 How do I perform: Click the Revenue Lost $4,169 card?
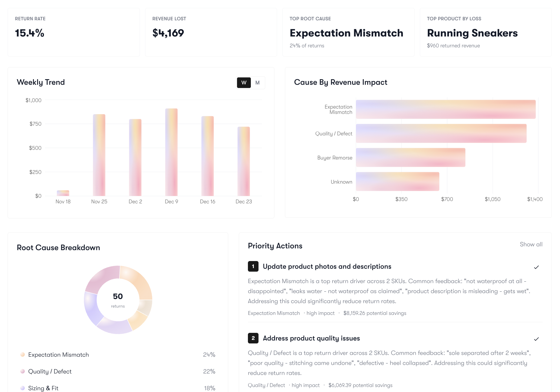[211, 32]
